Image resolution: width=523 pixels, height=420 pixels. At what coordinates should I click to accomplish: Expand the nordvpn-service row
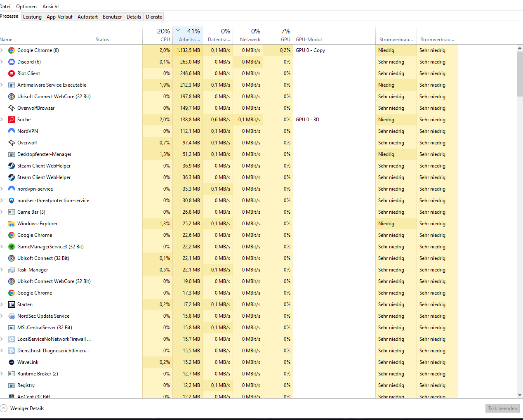pos(2,189)
